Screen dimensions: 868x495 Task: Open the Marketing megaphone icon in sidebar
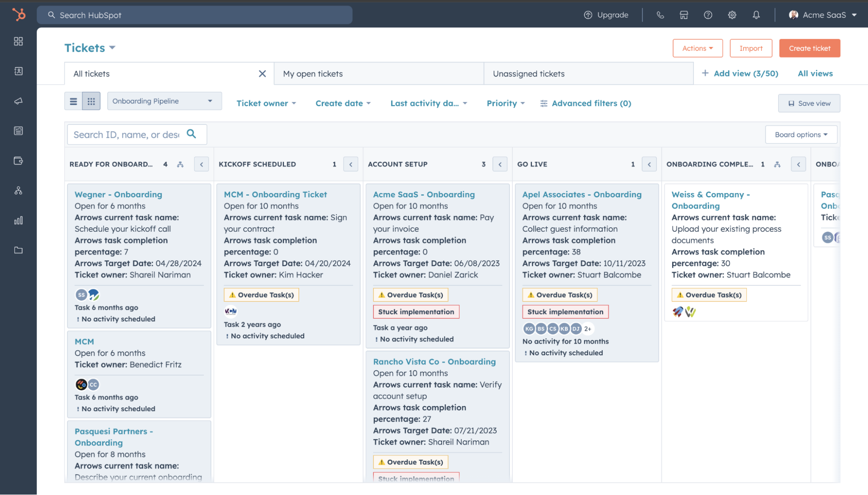click(x=18, y=101)
